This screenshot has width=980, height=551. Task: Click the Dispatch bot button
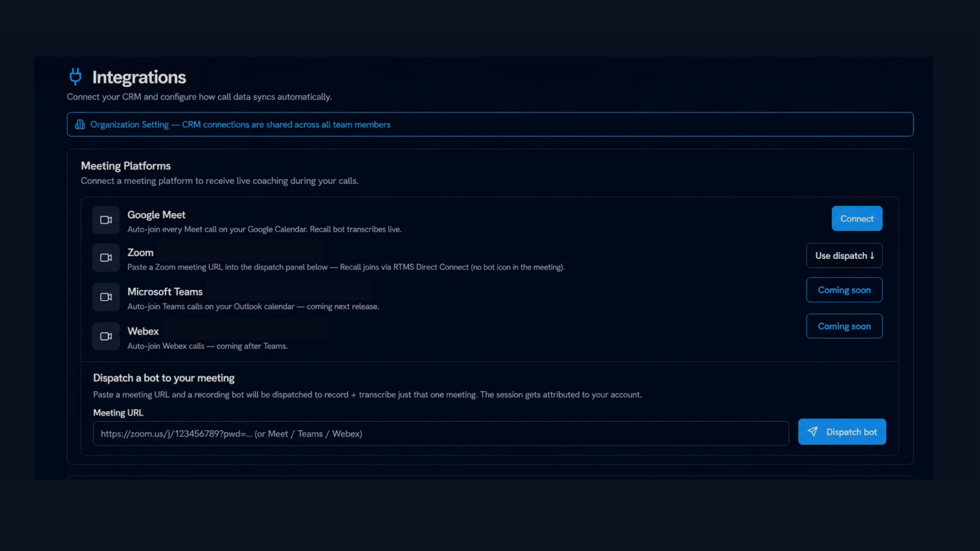pos(842,432)
